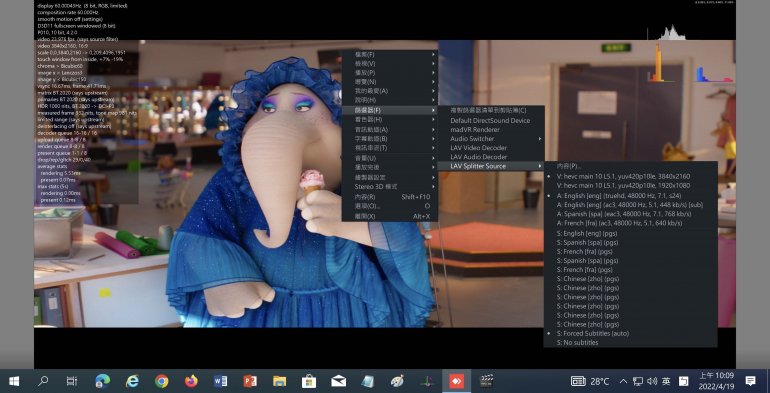Image resolution: width=770 pixels, height=393 pixels.
Task: Open the madVR Renderer filter entry
Action: pyautogui.click(x=474, y=130)
